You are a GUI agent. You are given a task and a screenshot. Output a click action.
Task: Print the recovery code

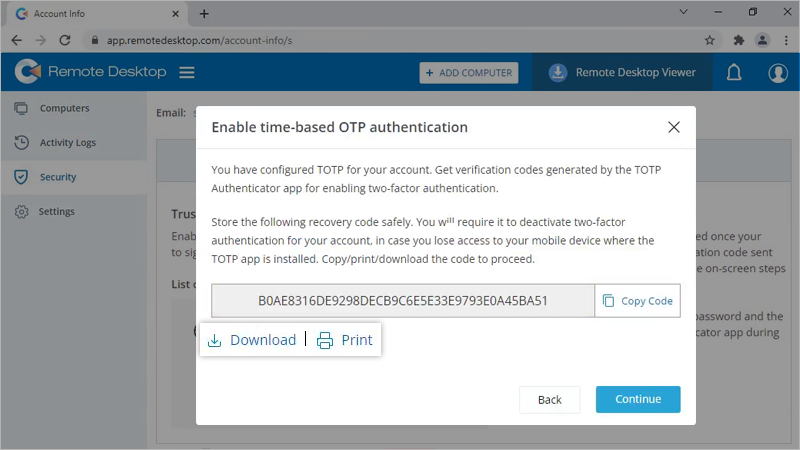pyautogui.click(x=345, y=340)
